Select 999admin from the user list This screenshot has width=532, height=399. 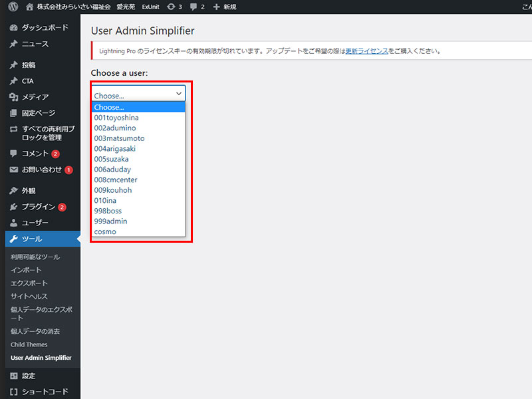pyautogui.click(x=110, y=221)
